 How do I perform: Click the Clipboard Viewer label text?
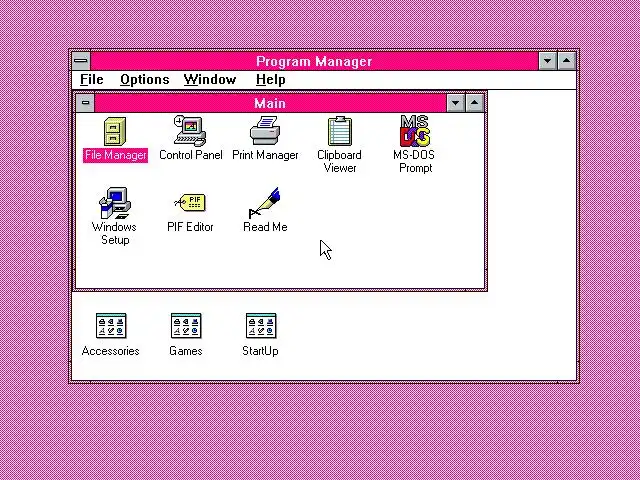pyautogui.click(x=340, y=161)
